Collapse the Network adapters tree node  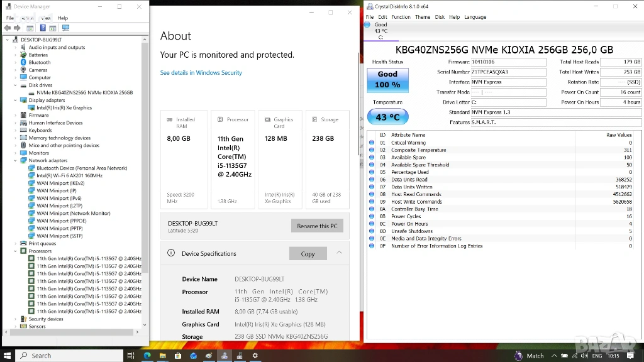[16, 161]
